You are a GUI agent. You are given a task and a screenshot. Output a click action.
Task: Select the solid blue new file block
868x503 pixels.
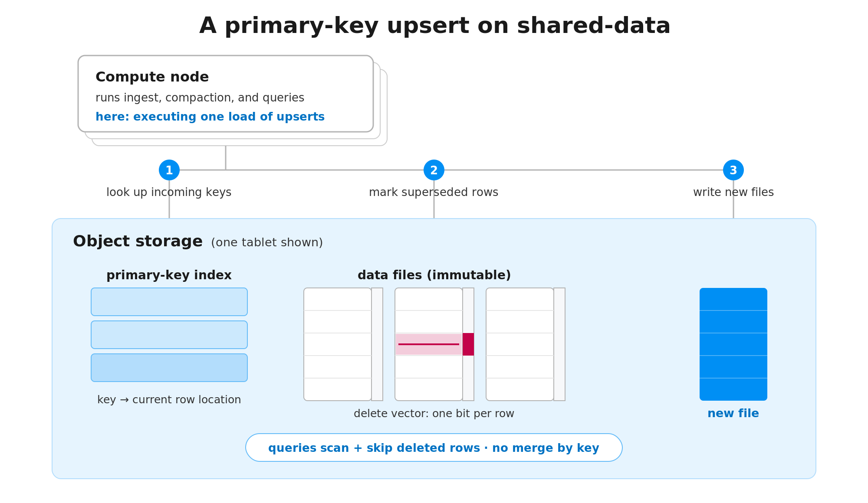point(733,344)
